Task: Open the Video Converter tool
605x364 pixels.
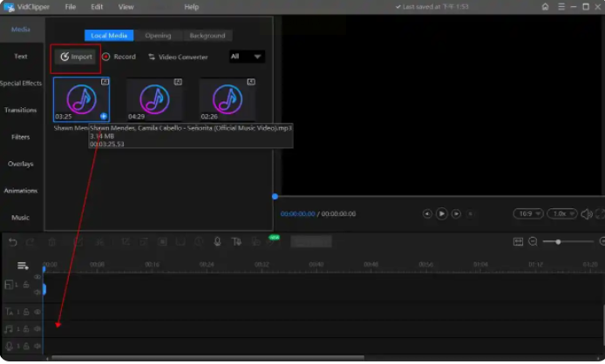Action: pos(178,57)
